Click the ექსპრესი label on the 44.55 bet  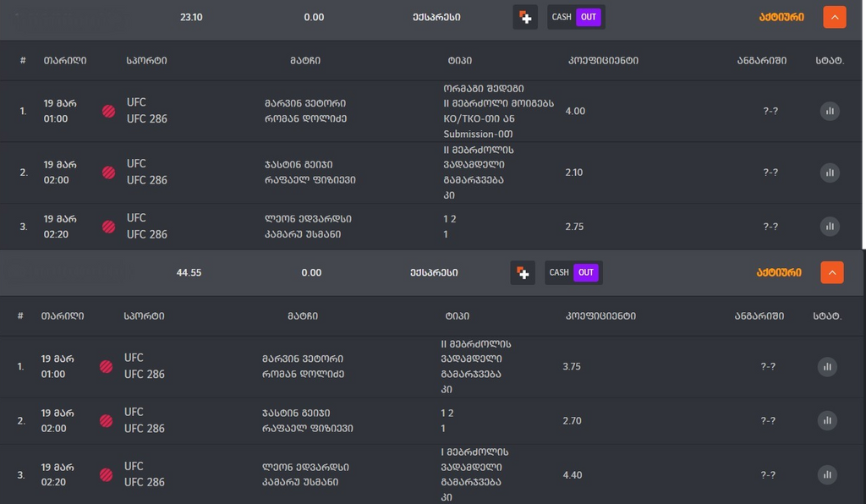(429, 272)
